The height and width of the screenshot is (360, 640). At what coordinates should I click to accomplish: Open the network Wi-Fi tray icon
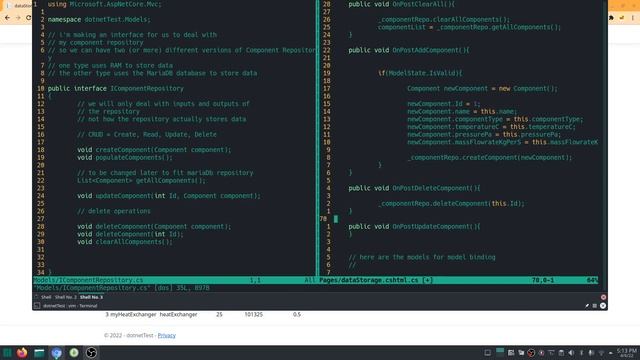point(601,353)
